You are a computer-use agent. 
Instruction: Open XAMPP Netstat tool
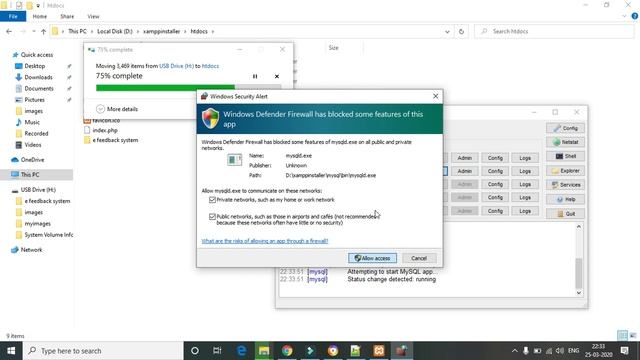click(x=565, y=142)
